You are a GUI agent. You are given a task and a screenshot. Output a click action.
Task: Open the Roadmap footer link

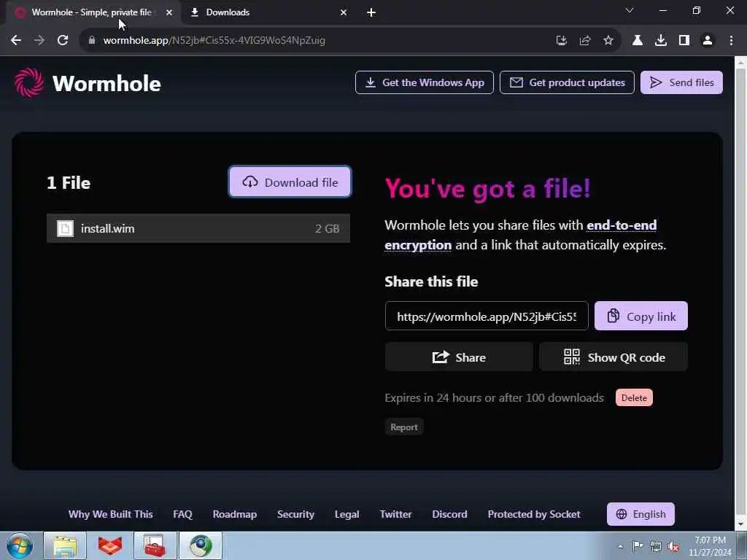[x=234, y=514]
